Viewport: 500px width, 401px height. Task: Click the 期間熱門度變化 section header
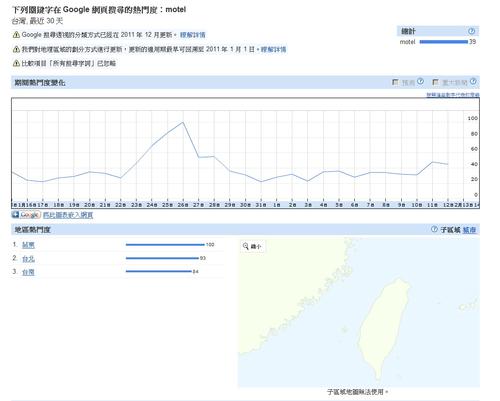pos(245,82)
